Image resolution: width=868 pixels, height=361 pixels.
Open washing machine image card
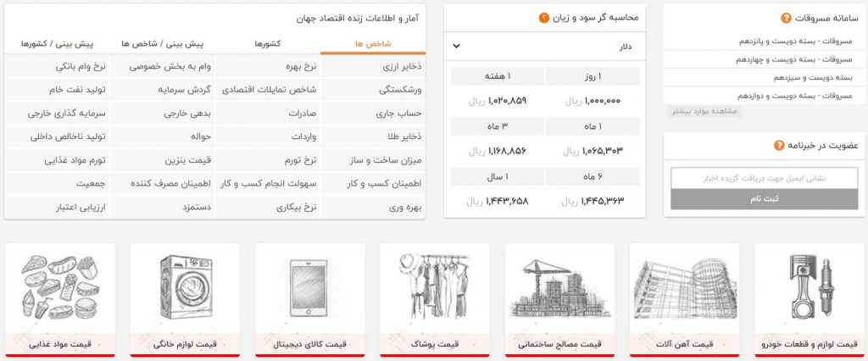click(185, 288)
